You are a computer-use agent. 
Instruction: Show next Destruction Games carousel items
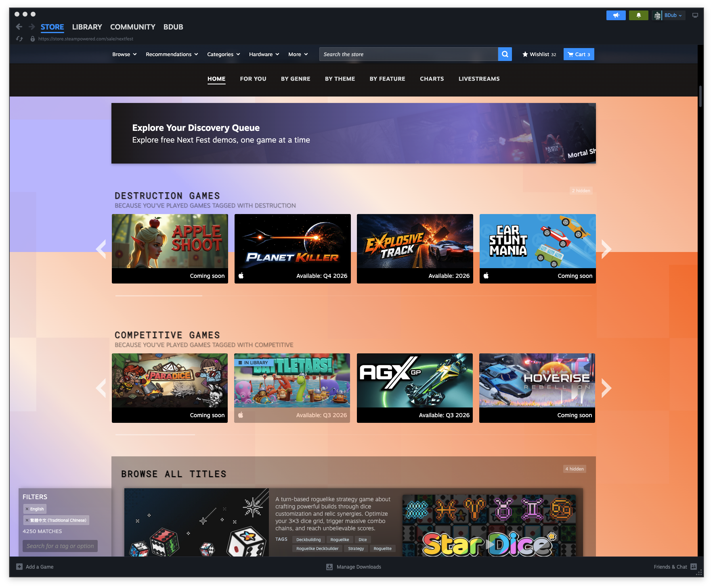pos(606,249)
